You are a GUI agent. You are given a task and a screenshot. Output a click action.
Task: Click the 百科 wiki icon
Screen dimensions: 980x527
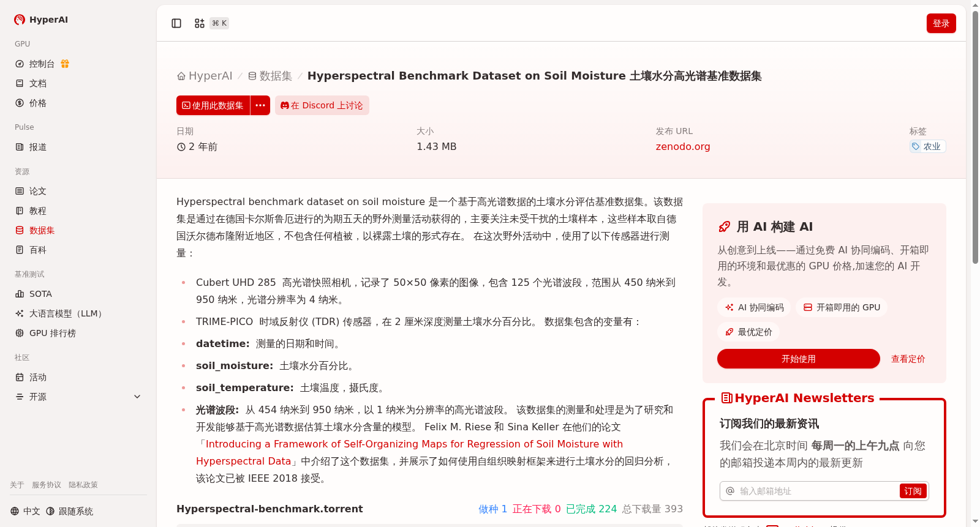tap(20, 250)
